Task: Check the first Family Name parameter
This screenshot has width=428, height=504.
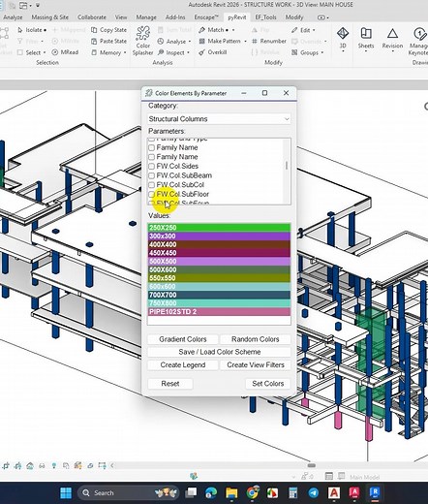Action: 151,147
